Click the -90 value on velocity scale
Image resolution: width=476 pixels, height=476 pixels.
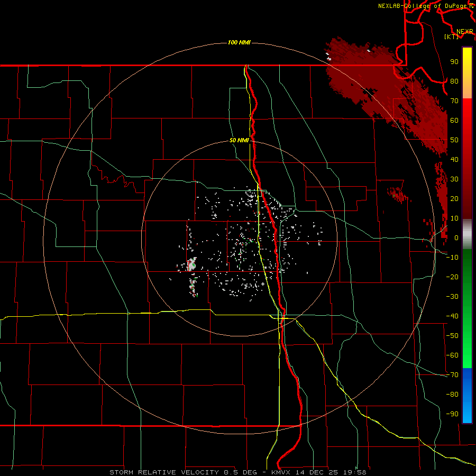point(452,414)
